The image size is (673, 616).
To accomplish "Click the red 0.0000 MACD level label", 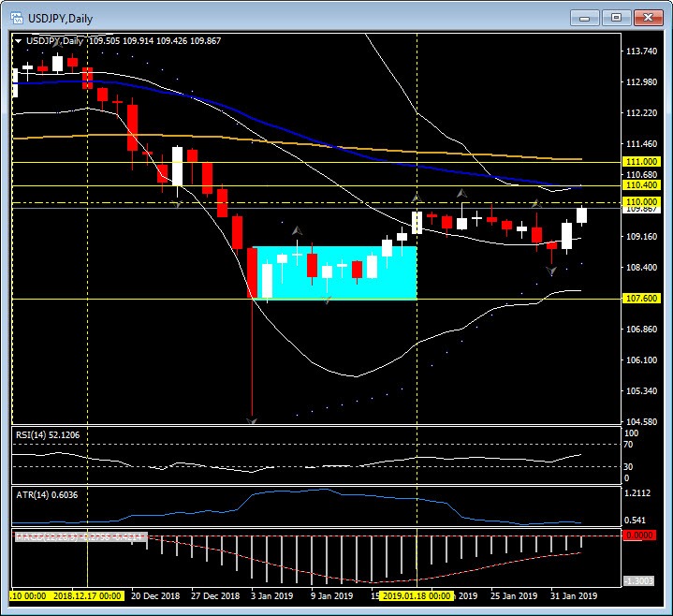I will click(639, 535).
